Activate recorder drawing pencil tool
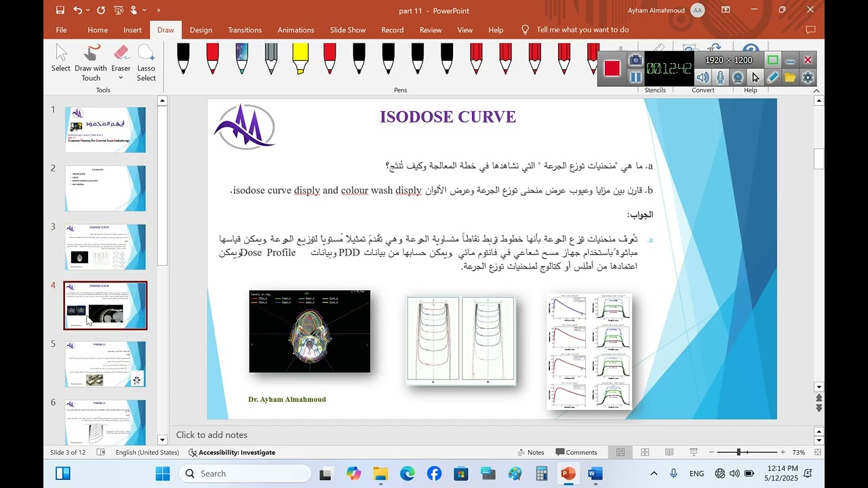 [x=772, y=77]
